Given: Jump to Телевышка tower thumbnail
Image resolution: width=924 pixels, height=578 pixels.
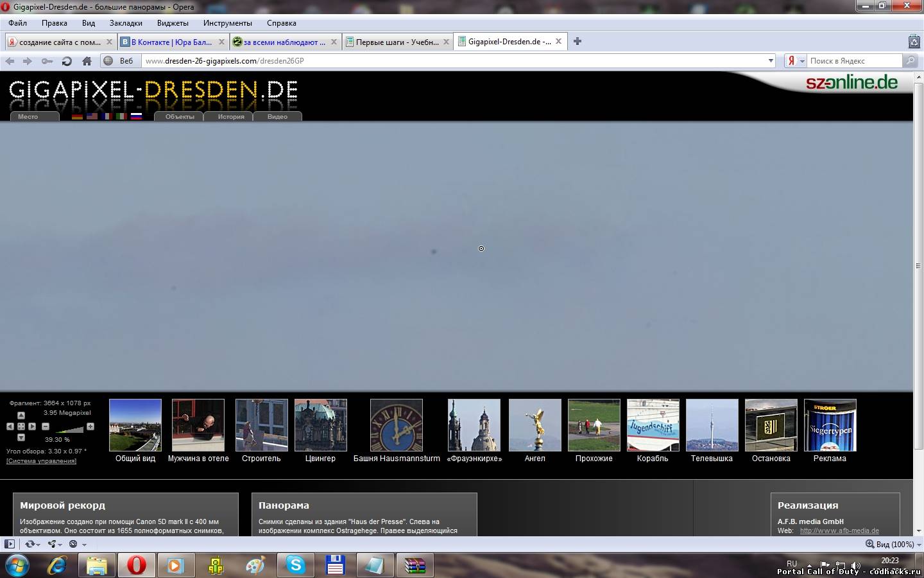Looking at the screenshot, I should 712,425.
